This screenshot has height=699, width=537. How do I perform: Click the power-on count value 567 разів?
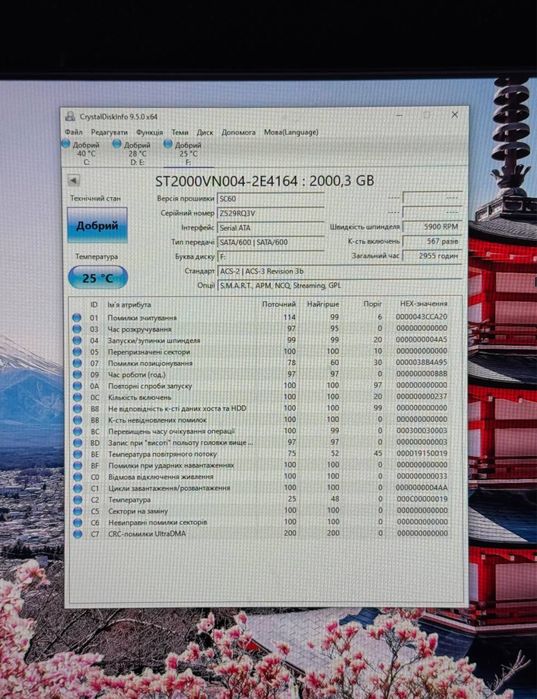432,241
